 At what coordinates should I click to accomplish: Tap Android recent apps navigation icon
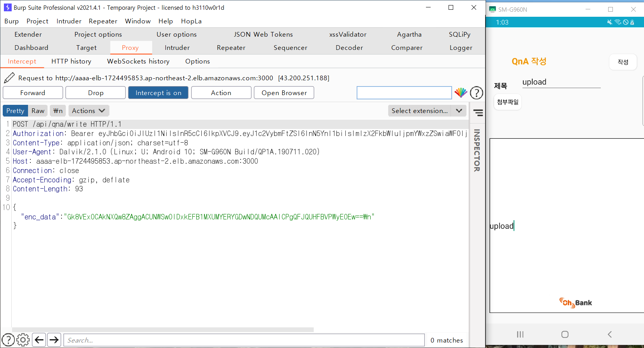point(520,334)
